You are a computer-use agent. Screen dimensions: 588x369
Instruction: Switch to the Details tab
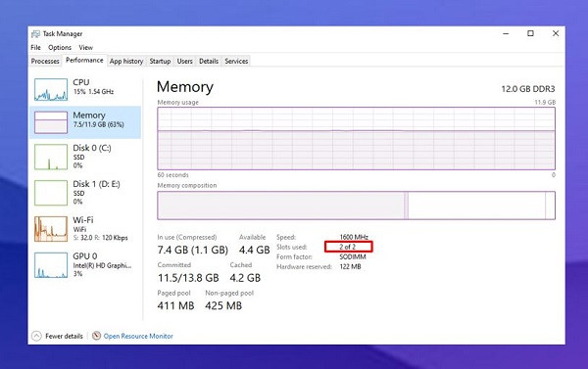[x=209, y=61]
